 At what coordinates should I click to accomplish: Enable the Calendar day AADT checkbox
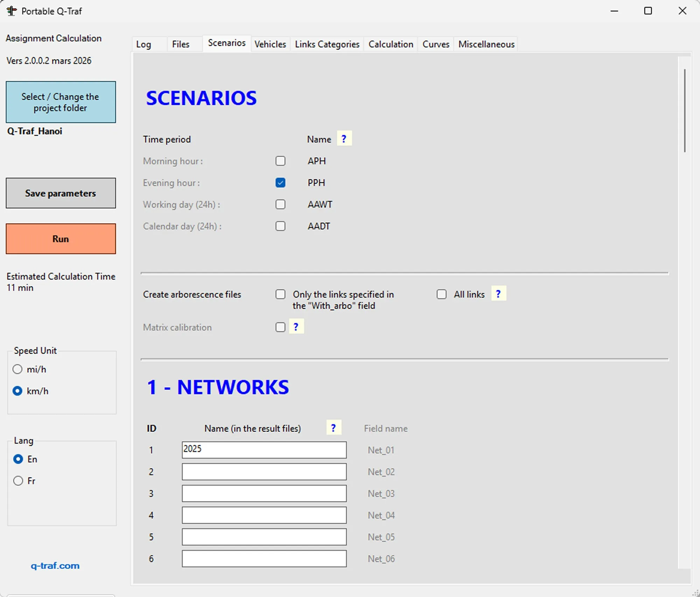click(x=280, y=226)
